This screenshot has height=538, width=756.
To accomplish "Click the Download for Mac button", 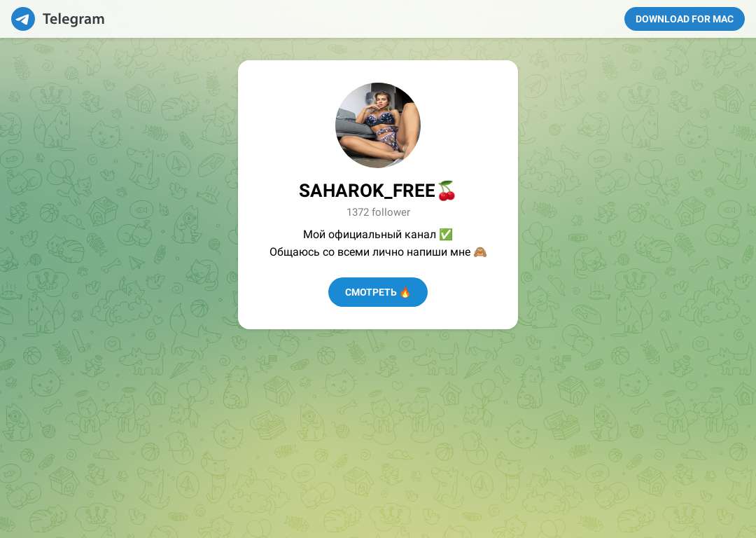I will (x=684, y=19).
